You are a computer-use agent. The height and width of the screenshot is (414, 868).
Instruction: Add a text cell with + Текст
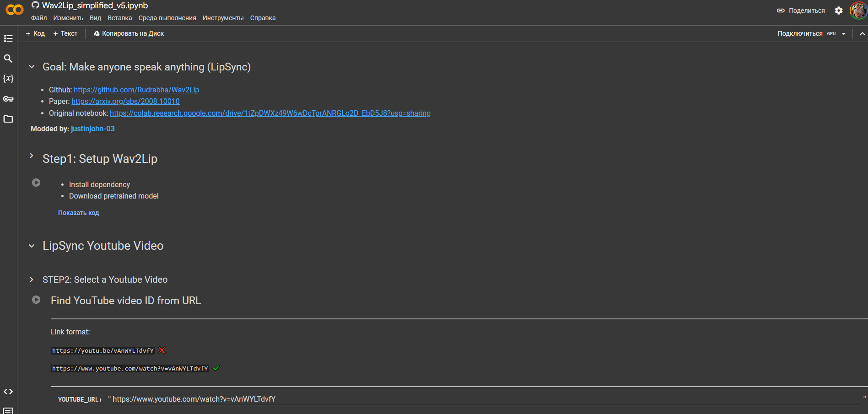tap(65, 33)
